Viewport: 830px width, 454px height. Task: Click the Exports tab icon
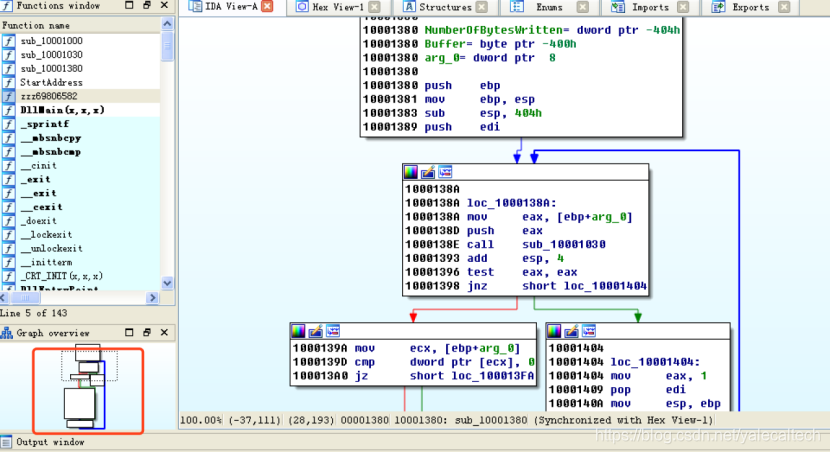tap(718, 6)
